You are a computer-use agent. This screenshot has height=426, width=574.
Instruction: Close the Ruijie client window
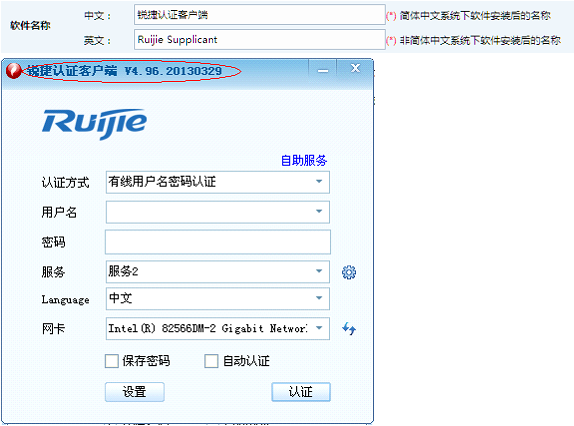[355, 69]
